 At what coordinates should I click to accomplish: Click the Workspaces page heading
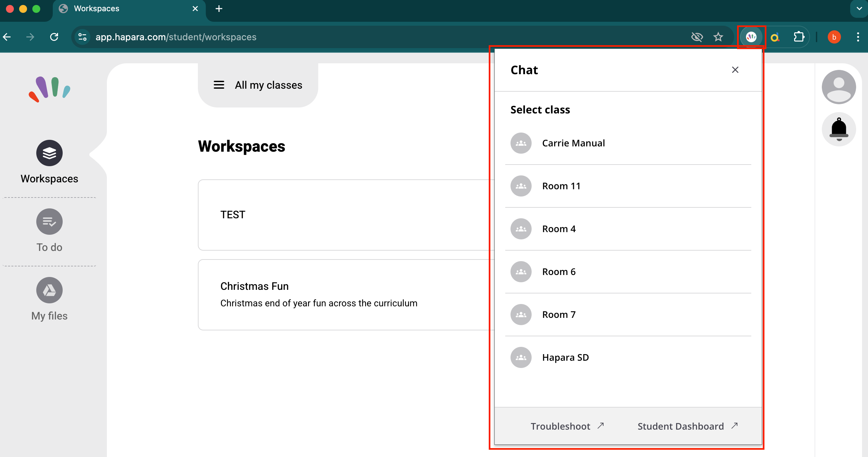pos(242,146)
